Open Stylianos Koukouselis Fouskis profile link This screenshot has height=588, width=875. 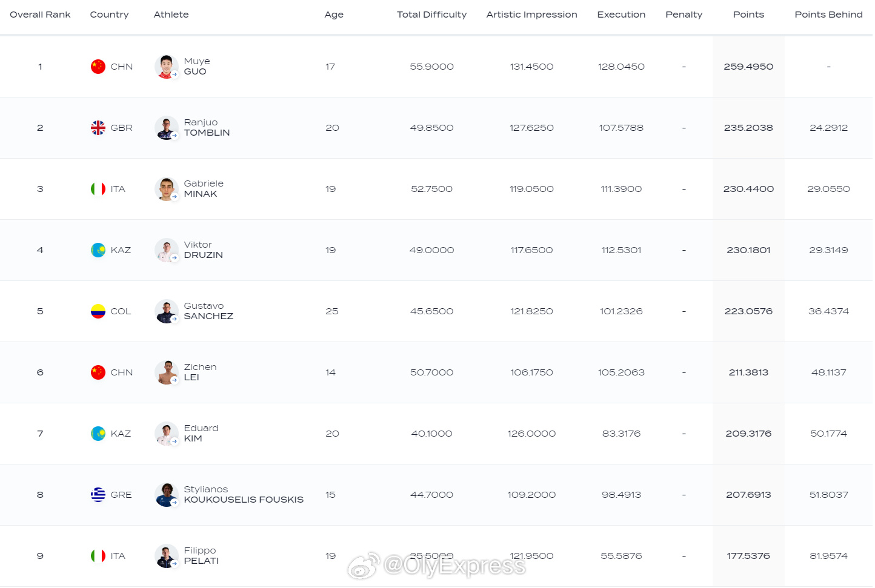pyautogui.click(x=243, y=495)
